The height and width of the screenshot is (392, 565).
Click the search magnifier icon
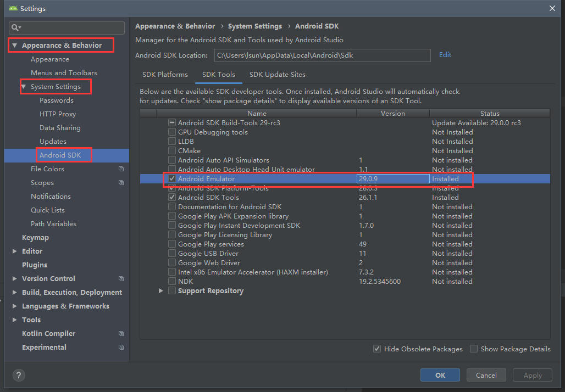coord(14,27)
